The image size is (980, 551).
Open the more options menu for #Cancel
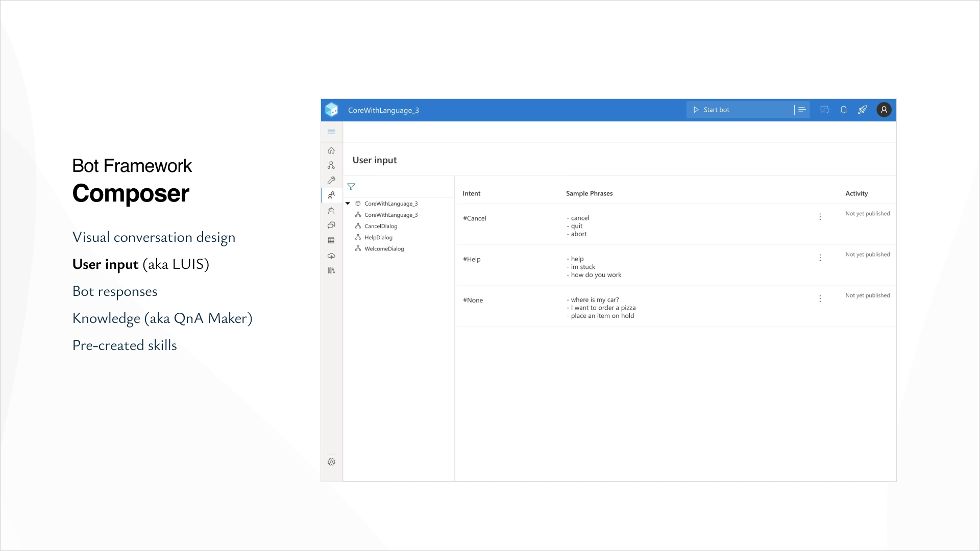[820, 217]
